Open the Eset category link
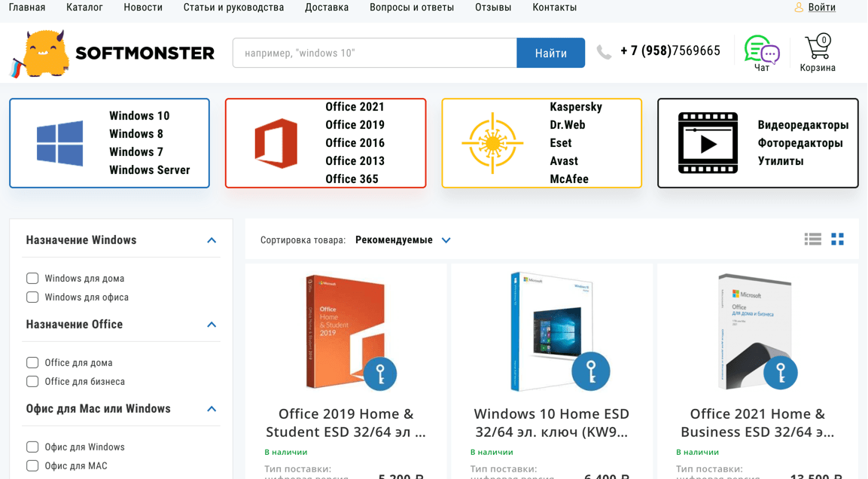Image resolution: width=868 pixels, height=479 pixels. coord(561,143)
